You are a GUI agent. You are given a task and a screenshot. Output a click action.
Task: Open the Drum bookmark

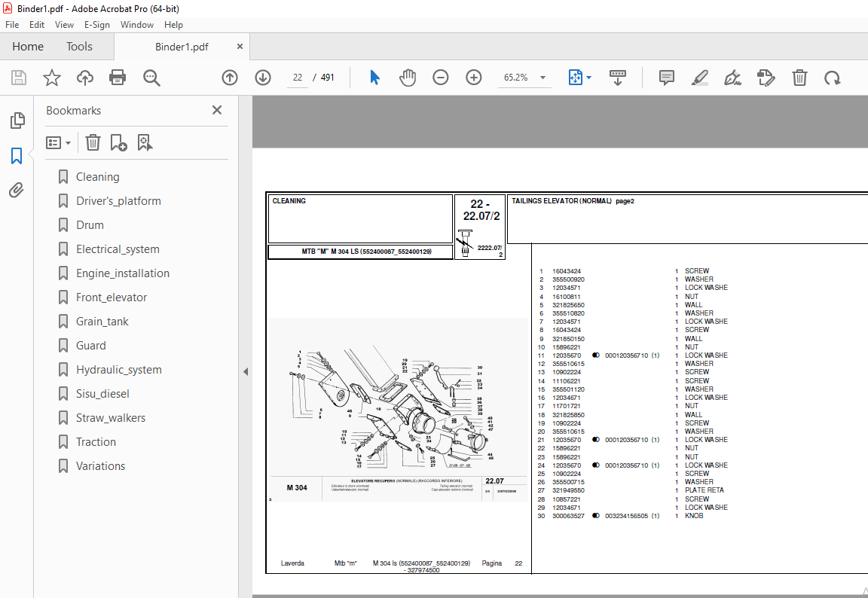[90, 225]
